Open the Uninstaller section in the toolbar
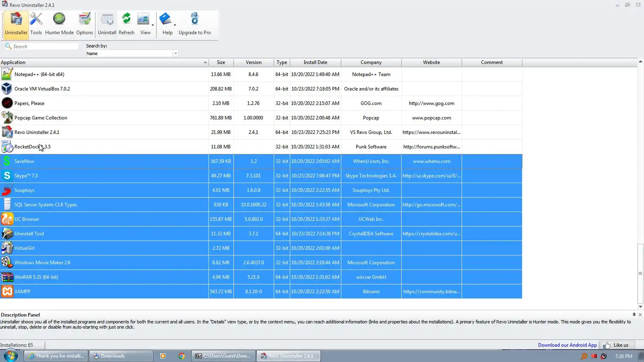 [16, 25]
